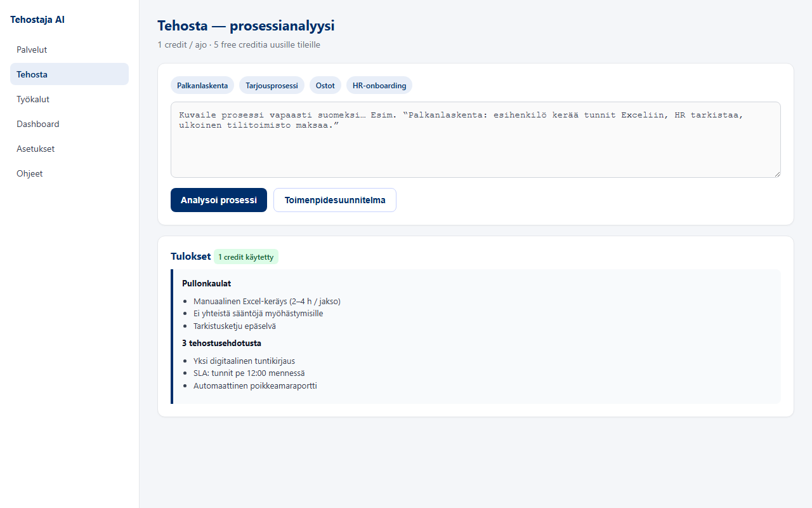Select the Tehosta sidebar item
Viewport: 812px width, 508px height.
[x=69, y=74]
